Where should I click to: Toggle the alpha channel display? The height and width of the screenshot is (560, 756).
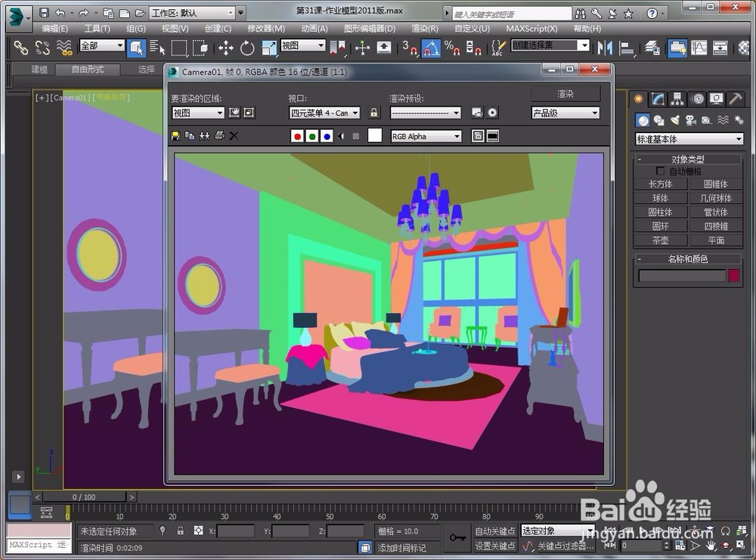pos(342,136)
